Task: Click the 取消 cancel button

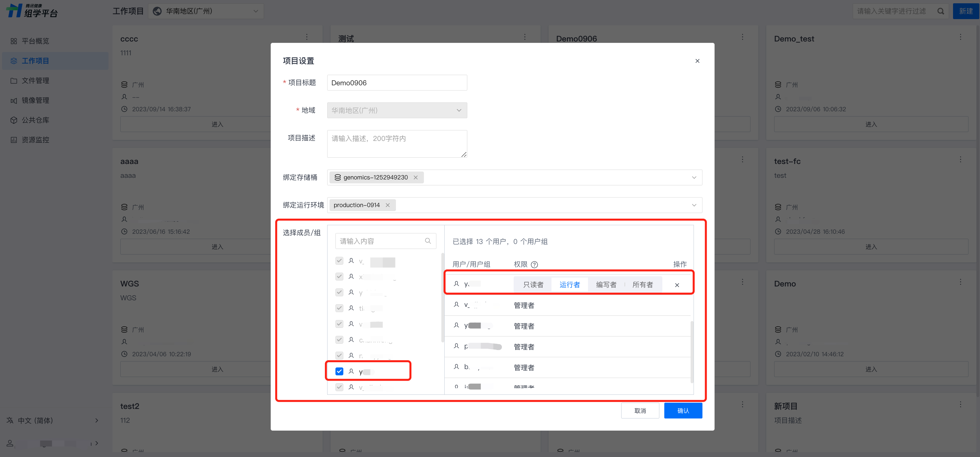Action: pos(640,411)
